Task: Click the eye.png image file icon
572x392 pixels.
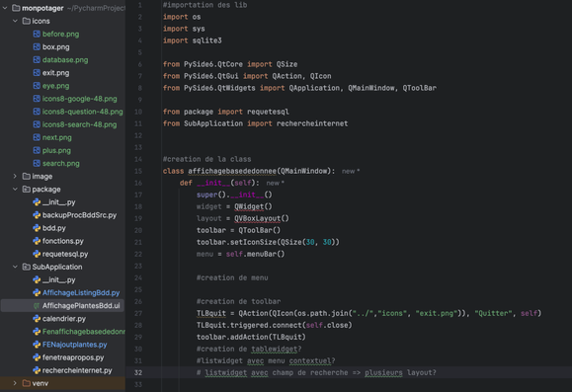Action: point(37,86)
